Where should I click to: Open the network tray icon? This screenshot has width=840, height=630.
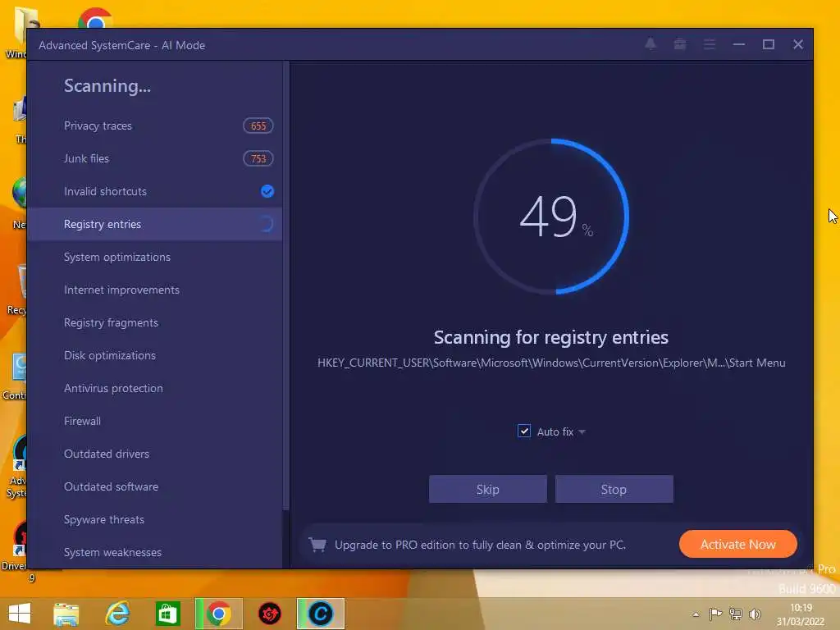point(736,614)
